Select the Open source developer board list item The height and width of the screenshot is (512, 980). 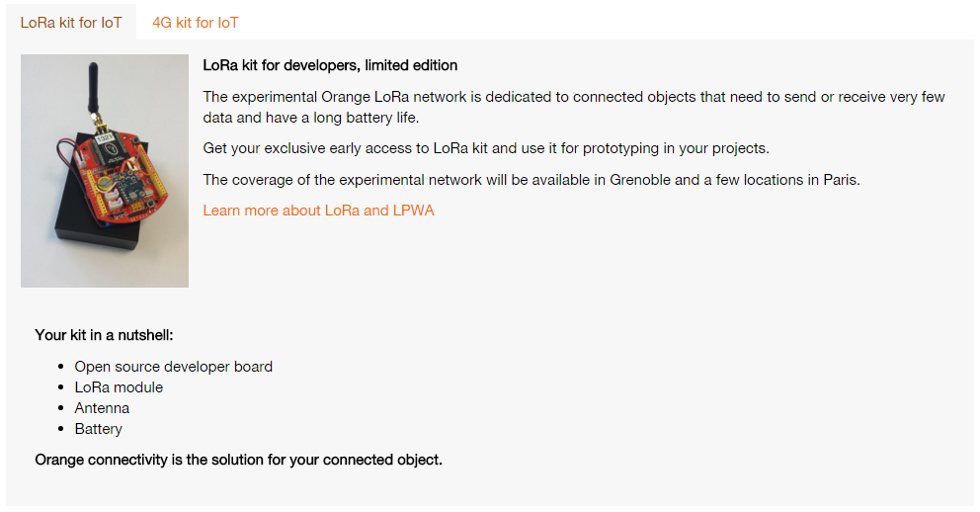point(173,367)
